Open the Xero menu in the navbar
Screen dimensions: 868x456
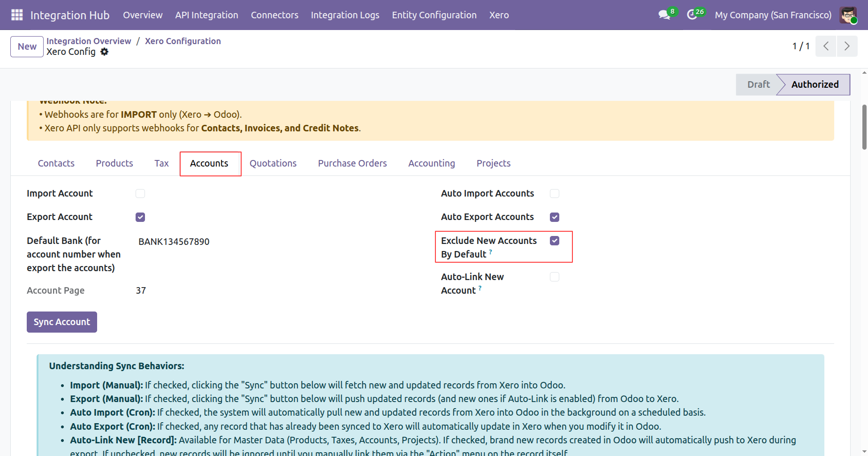pyautogui.click(x=499, y=15)
